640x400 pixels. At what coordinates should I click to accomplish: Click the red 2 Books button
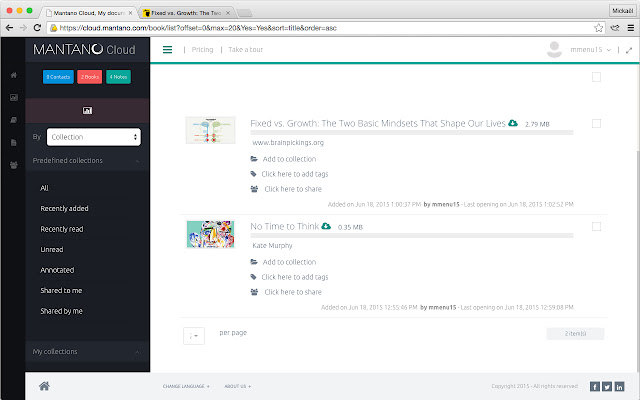(90, 77)
